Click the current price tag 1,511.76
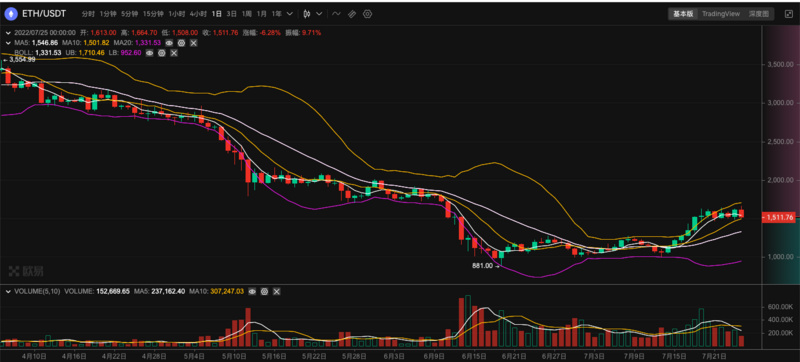The width and height of the screenshot is (800, 362). (x=779, y=218)
